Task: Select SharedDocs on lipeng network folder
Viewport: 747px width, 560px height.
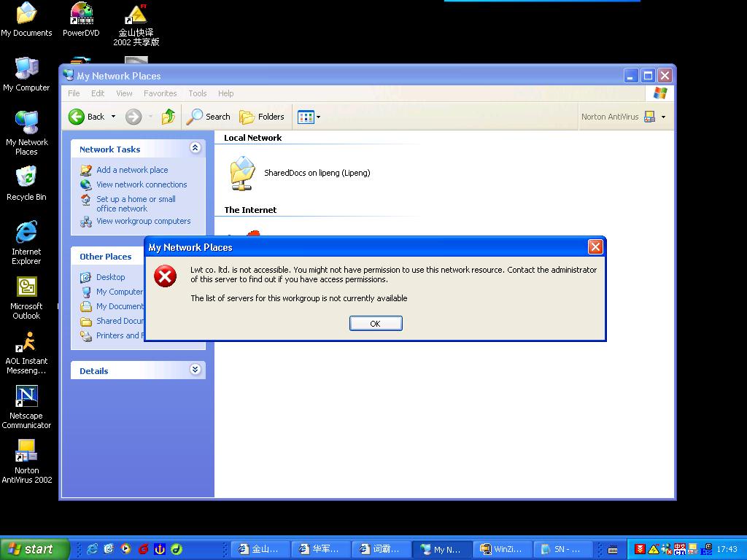Action: 300,173
